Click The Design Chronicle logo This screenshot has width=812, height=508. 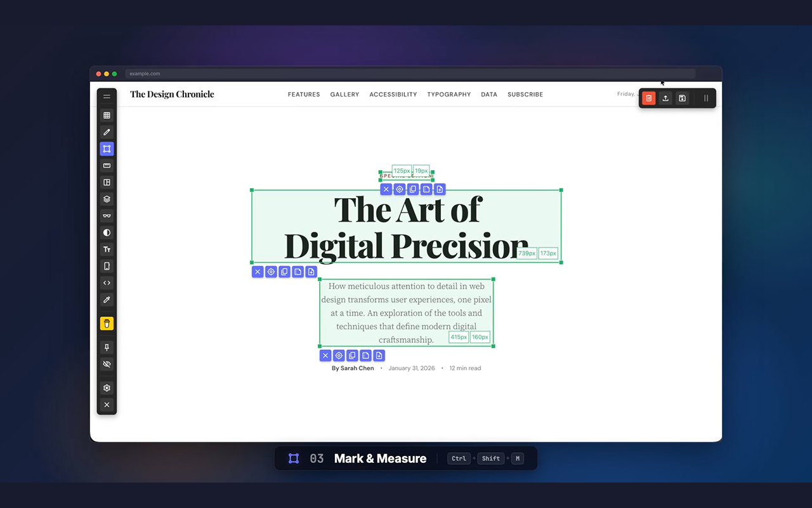click(172, 94)
